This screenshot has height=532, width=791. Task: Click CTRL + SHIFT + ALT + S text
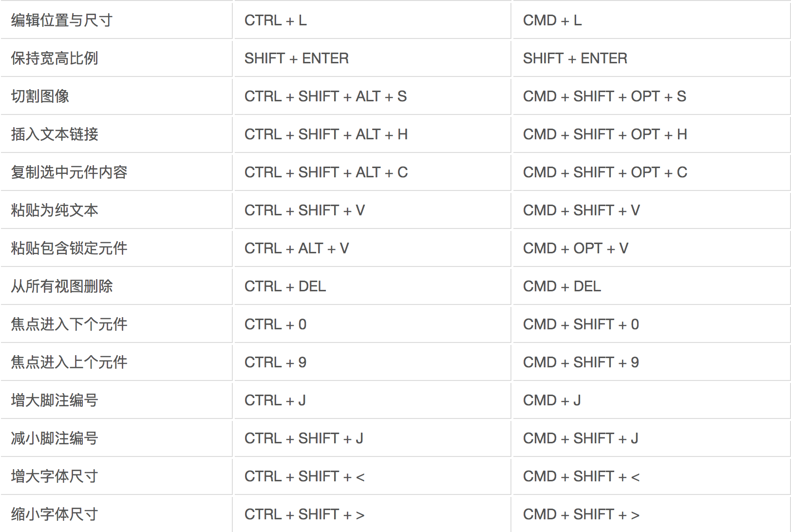tap(325, 96)
